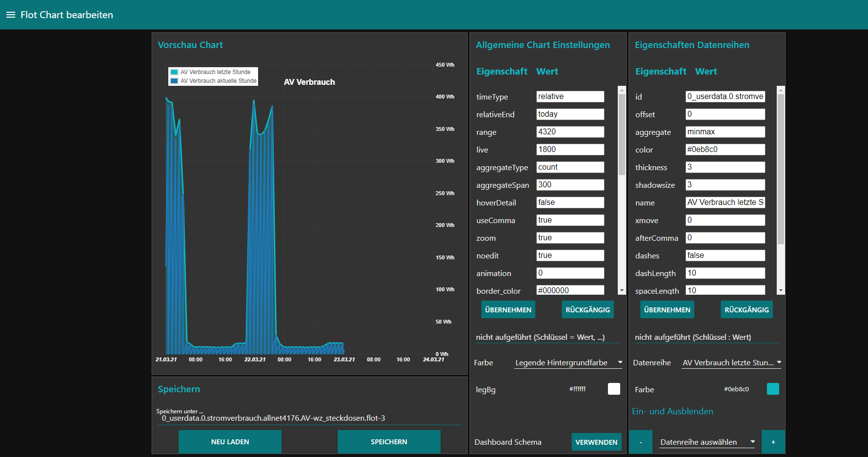Viewport: 868px width, 457px height.
Task: Click the Datenreihen nicht aufgeführt field
Action: tap(707, 337)
